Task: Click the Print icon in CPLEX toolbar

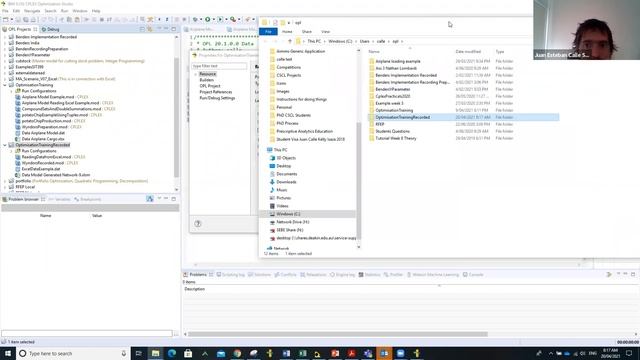Action: click(x=33, y=19)
